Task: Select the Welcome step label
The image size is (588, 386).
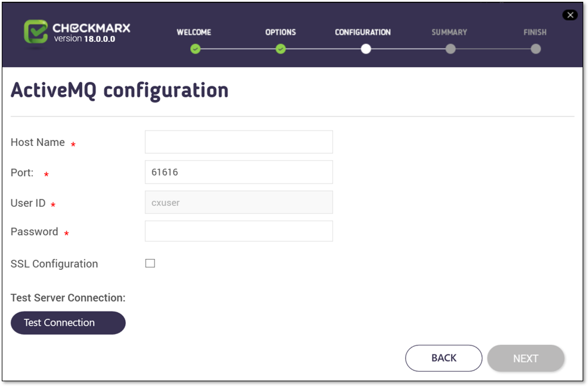Action: click(194, 32)
